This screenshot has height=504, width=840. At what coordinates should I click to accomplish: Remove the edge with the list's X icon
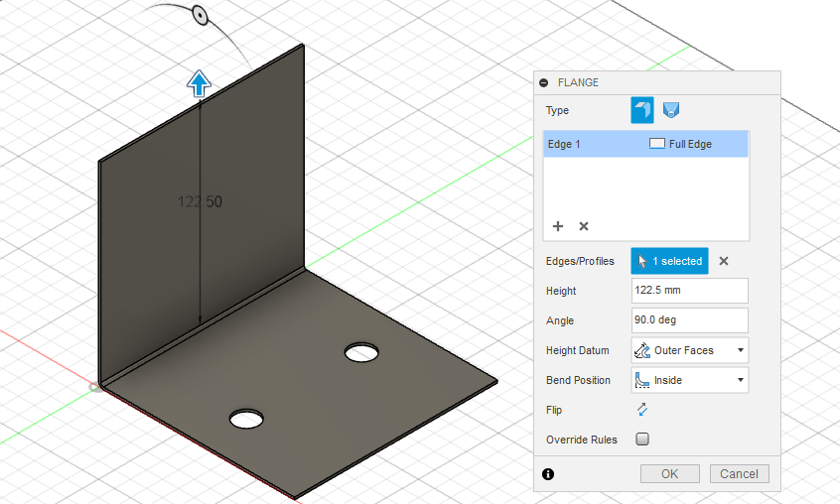click(584, 226)
